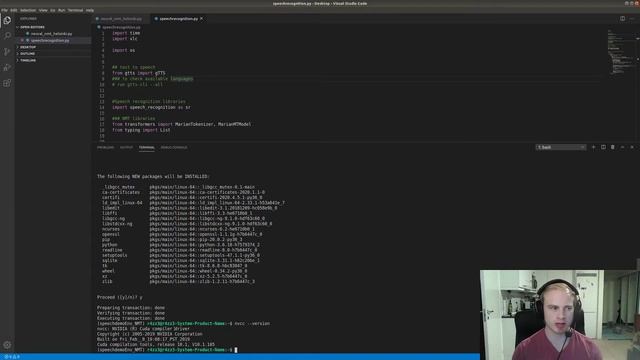The width and height of the screenshot is (640, 360).
Task: Click 'nvcc --version' command in terminal
Action: [252, 324]
